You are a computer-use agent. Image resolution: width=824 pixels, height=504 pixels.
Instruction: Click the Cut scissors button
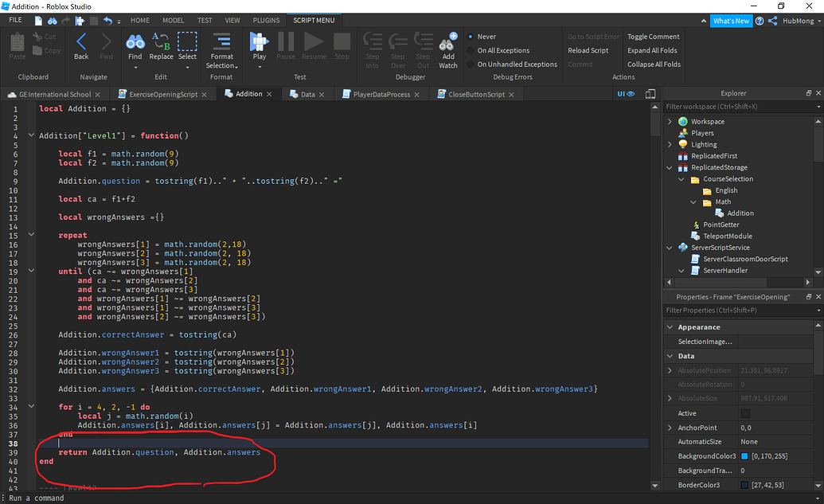[x=44, y=37]
